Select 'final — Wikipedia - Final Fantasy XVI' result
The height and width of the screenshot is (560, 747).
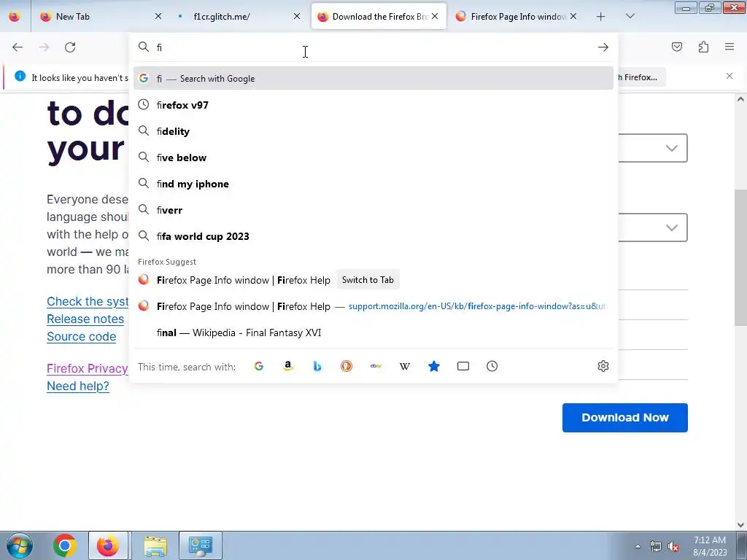373,332
